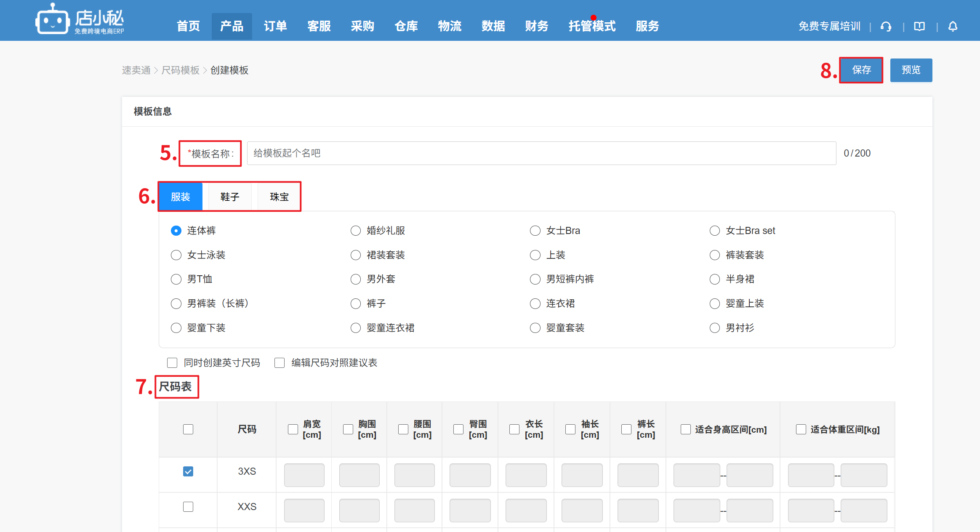Switch to the 鞋子 tab
Screen dimensions: 980x532
click(230, 197)
